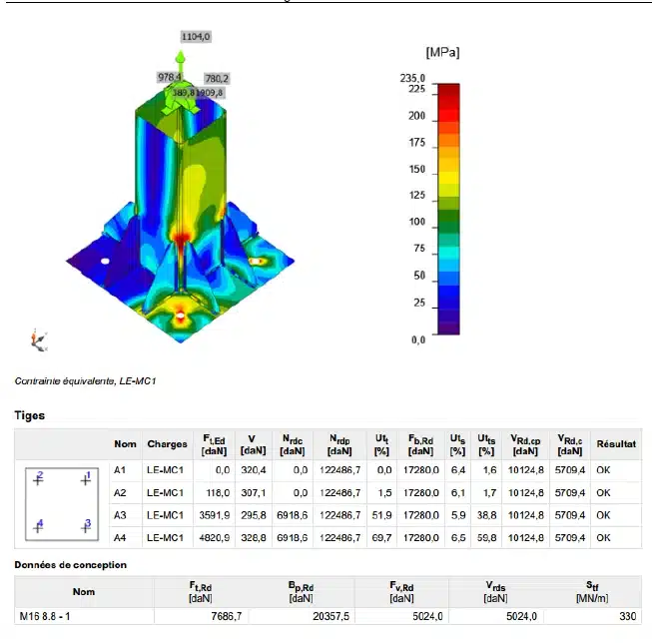
Task: Click the Données de conception heading
Action: pyautogui.click(x=71, y=565)
